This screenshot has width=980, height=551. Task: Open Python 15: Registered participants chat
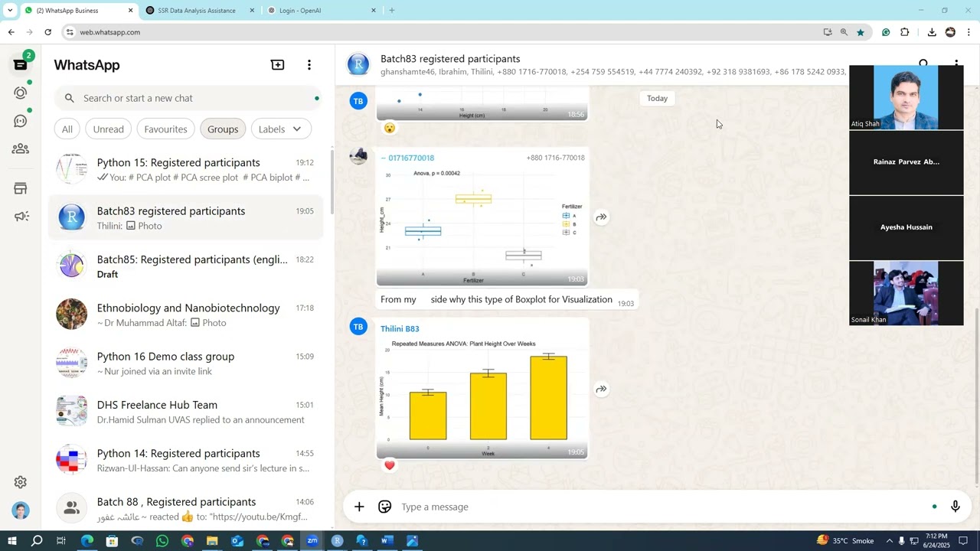point(185,169)
